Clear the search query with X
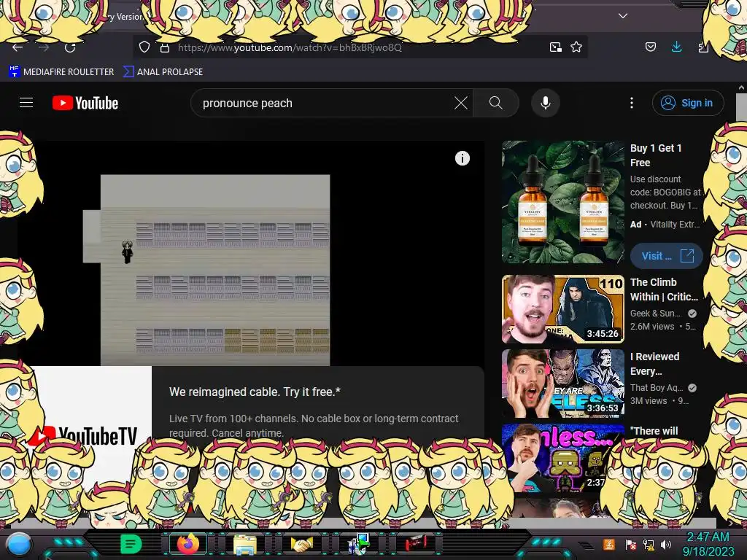 (461, 103)
